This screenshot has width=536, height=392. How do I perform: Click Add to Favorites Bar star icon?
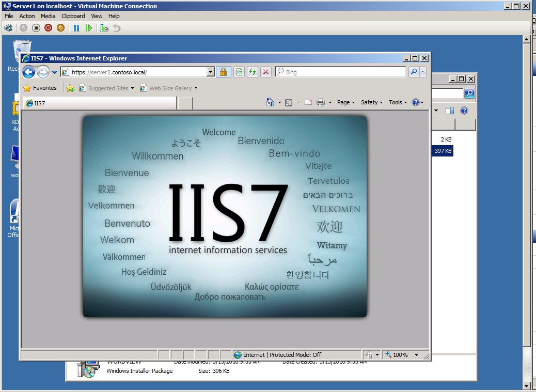click(x=70, y=88)
